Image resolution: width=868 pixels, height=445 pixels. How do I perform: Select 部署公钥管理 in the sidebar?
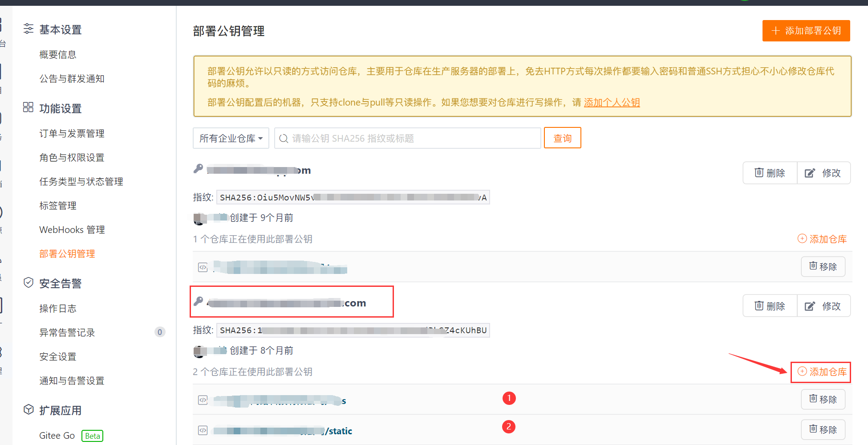67,253
